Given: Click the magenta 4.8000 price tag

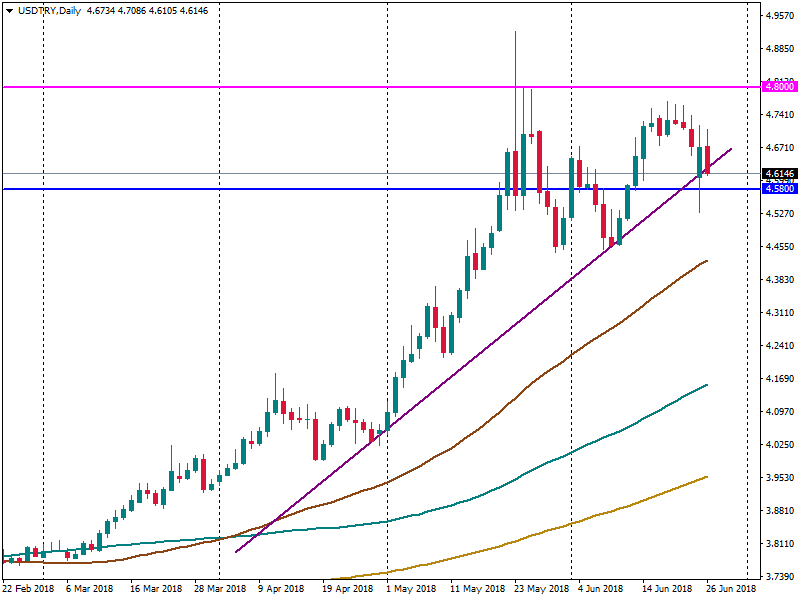Looking at the screenshot, I should coord(779,87).
